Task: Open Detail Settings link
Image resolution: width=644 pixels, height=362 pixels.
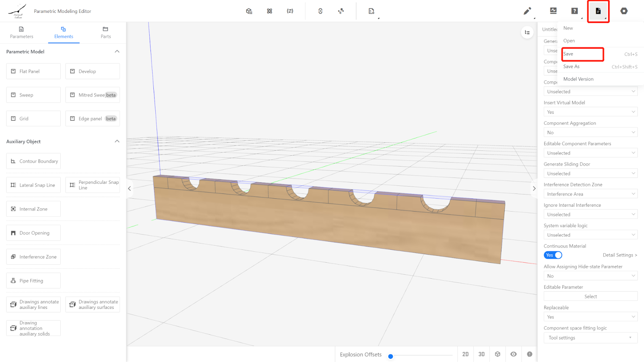Action: pos(619,255)
